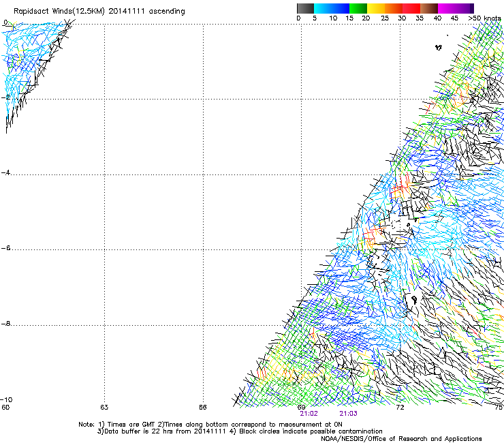The width and height of the screenshot is (504, 443).
Task: Click the purple '21:02' swath time stamp
Action: coord(309,414)
